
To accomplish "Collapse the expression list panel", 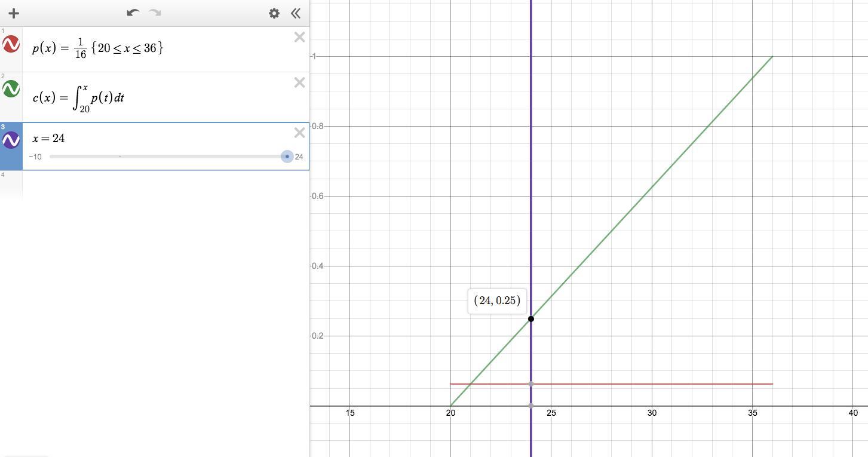I will pyautogui.click(x=296, y=13).
